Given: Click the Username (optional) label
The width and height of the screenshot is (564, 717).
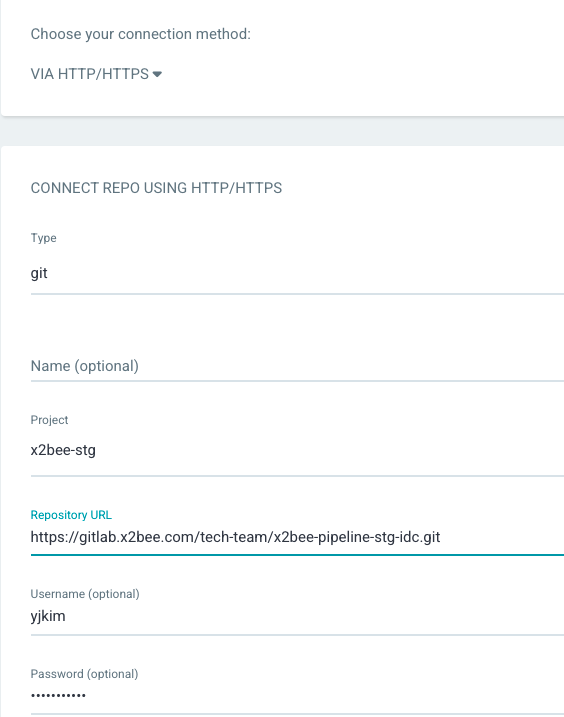Looking at the screenshot, I should click(85, 594).
